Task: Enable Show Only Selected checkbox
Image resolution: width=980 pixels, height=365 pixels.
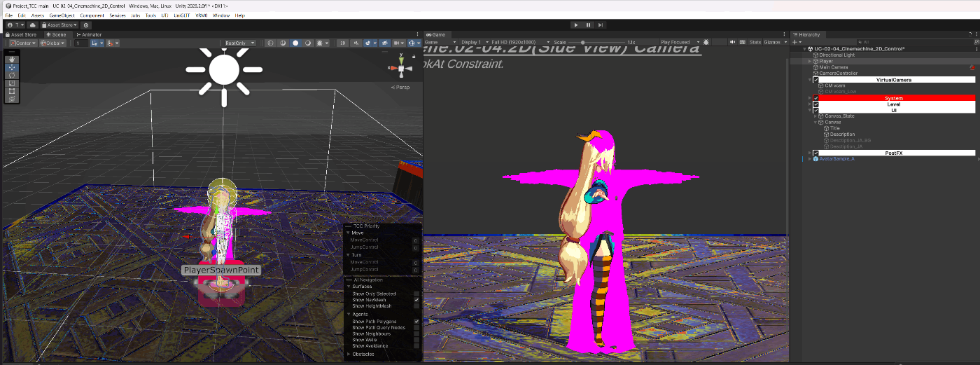Action: click(416, 294)
